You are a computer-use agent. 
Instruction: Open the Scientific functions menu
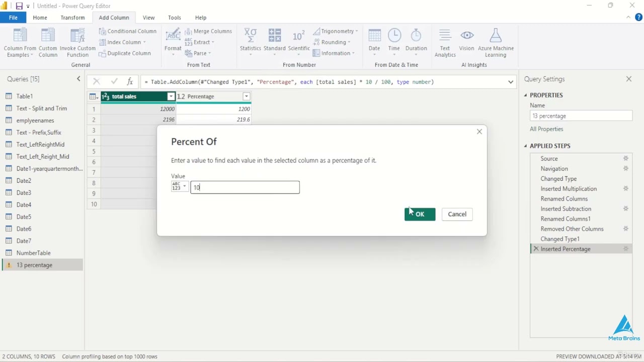point(299,42)
